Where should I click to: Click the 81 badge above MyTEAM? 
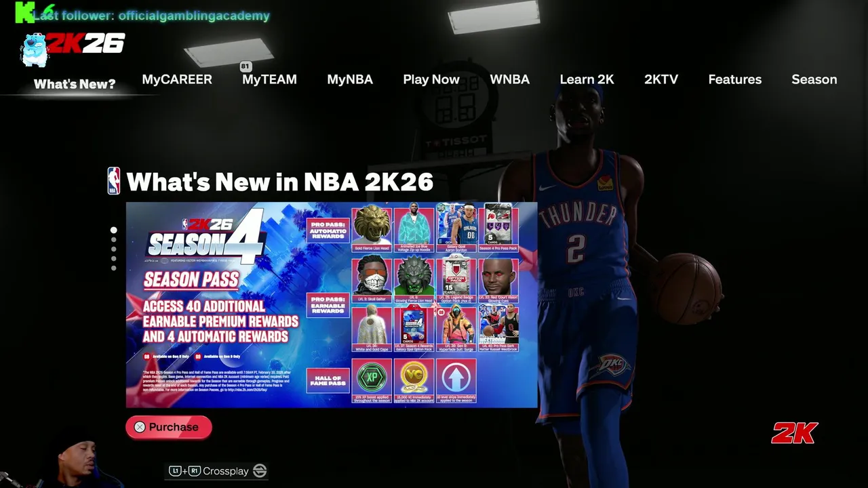pos(245,66)
